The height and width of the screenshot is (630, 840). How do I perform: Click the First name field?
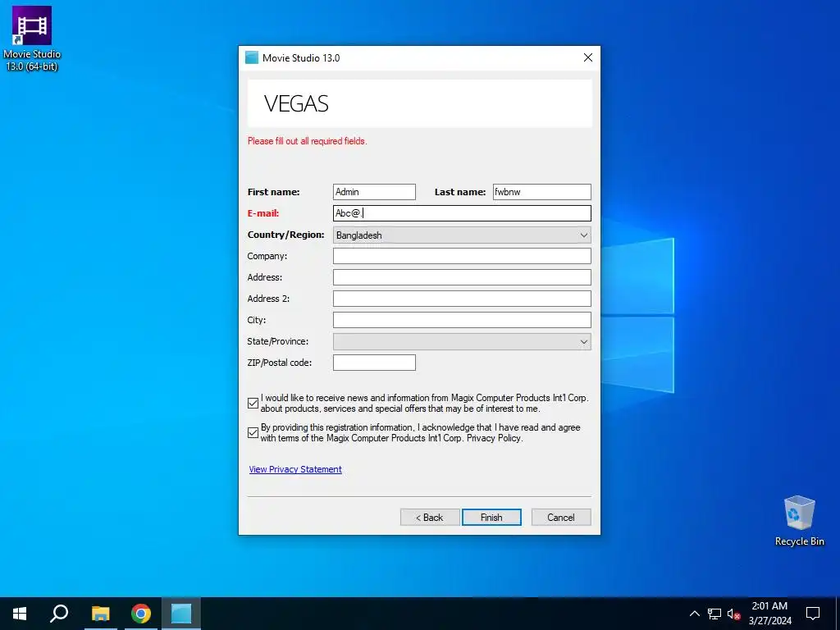click(x=374, y=192)
